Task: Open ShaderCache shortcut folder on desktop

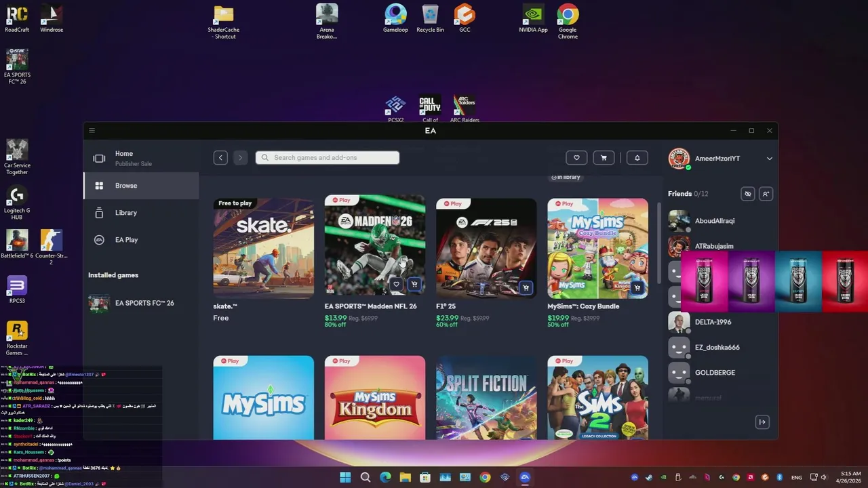Action: pyautogui.click(x=224, y=22)
